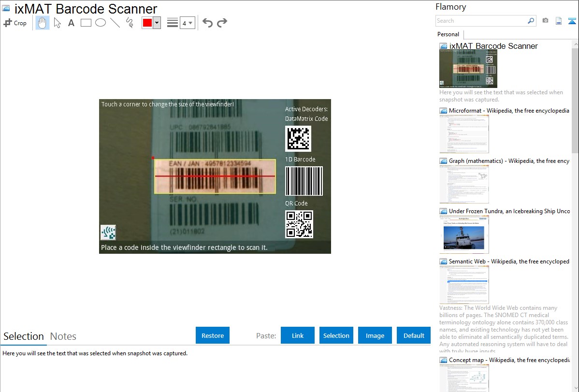579x392 pixels.
Task: Switch to the Notes tab
Action: (63, 336)
